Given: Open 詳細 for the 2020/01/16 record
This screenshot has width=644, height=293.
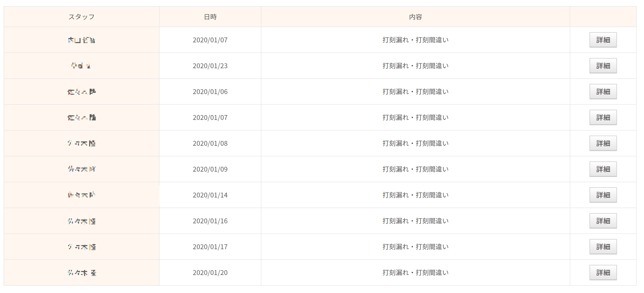Looking at the screenshot, I should pos(603,221).
